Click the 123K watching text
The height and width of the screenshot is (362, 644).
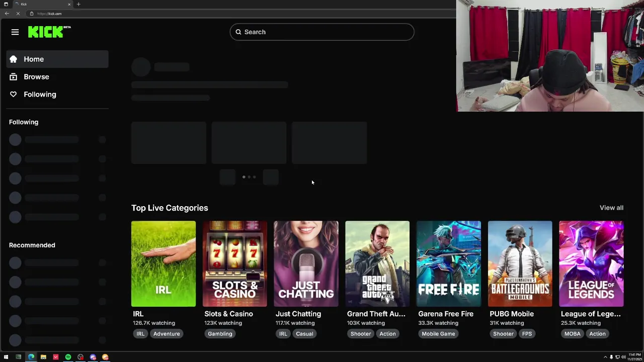point(223,323)
